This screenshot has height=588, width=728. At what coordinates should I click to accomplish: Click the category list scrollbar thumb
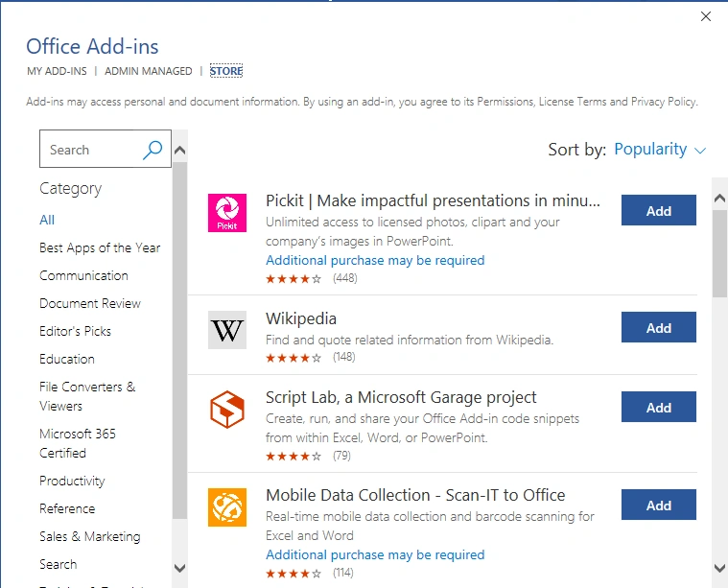tap(179, 341)
